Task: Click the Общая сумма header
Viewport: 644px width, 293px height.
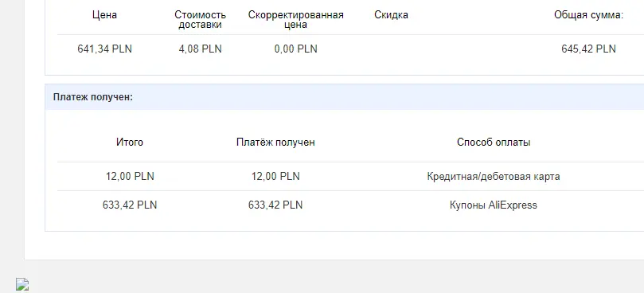Action: [x=588, y=15]
